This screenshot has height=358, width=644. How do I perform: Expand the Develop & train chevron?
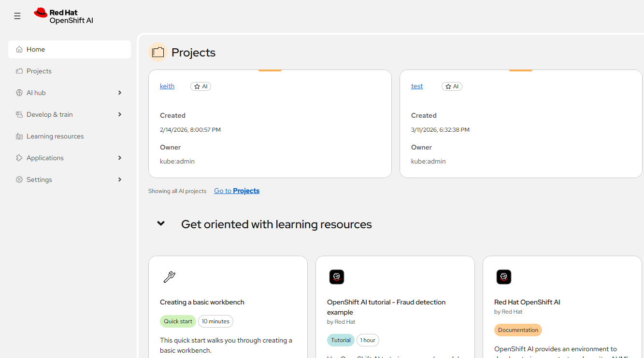coord(120,114)
